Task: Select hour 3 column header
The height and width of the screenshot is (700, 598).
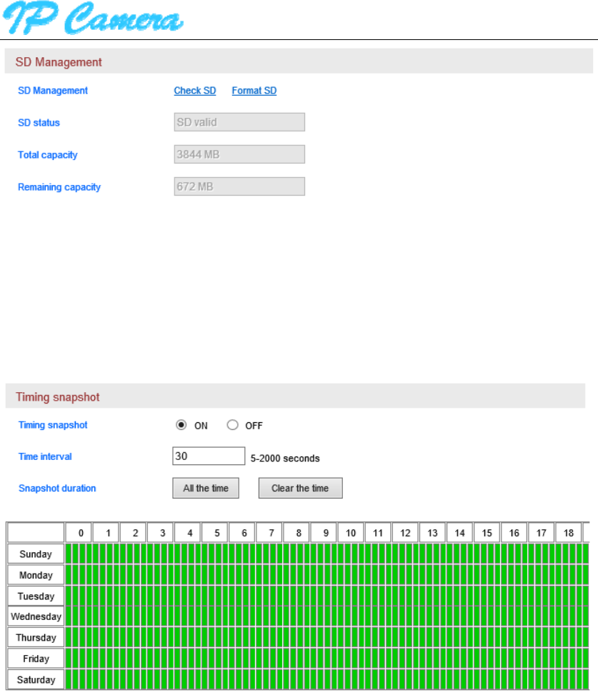Action: pyautogui.click(x=161, y=533)
